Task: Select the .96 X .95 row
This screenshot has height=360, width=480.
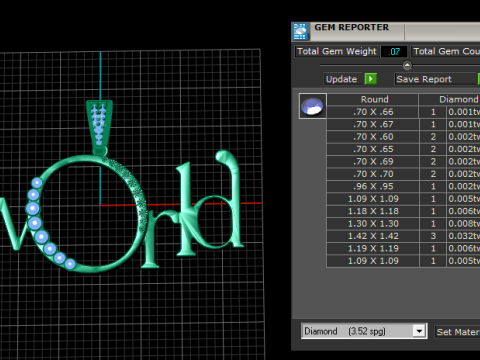Action: coord(403,186)
